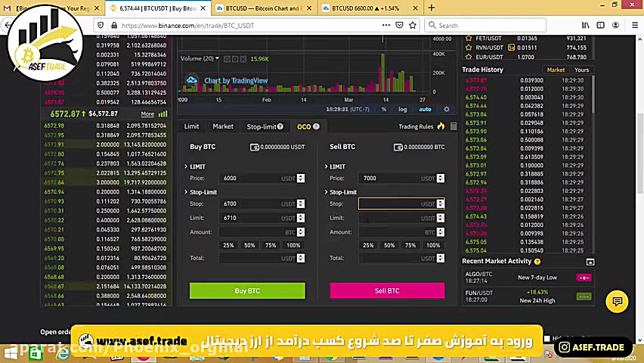This screenshot has width=644, height=363.
Task: Click the Sell Amount stepper arrows
Action: [440, 232]
